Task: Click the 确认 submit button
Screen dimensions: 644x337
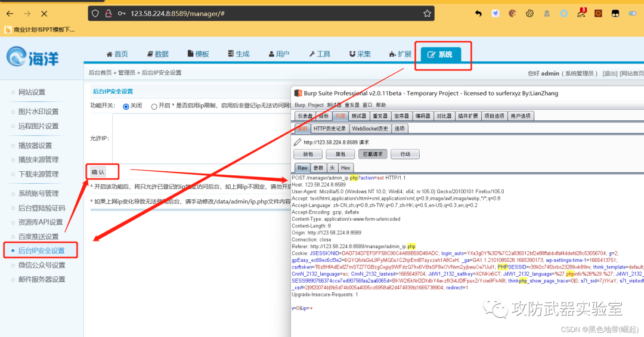Action: click(x=98, y=172)
